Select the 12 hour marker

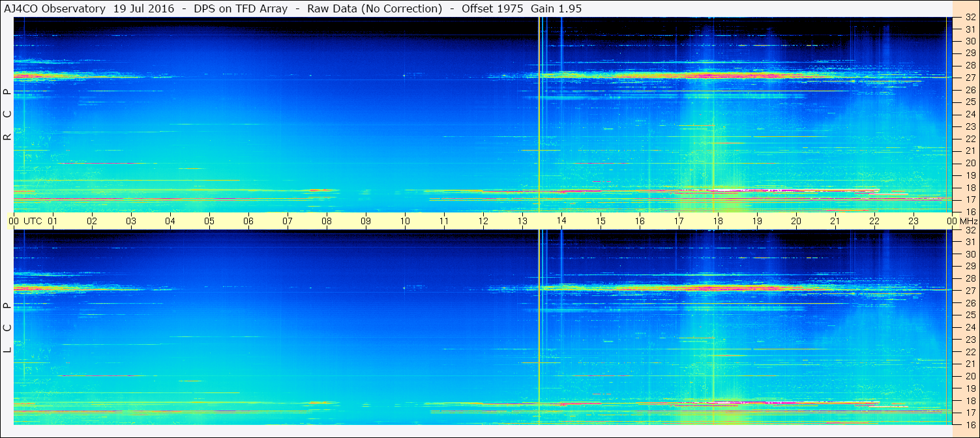[483, 221]
